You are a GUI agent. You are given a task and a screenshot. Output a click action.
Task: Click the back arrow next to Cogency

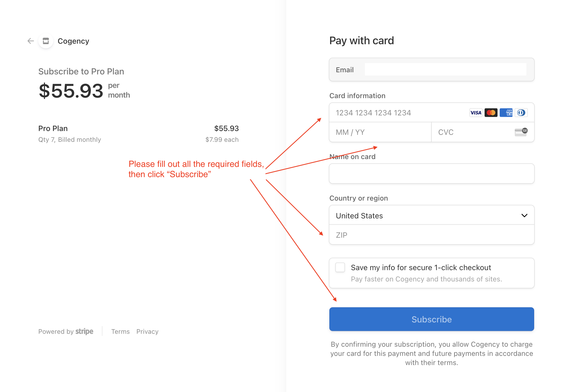31,41
